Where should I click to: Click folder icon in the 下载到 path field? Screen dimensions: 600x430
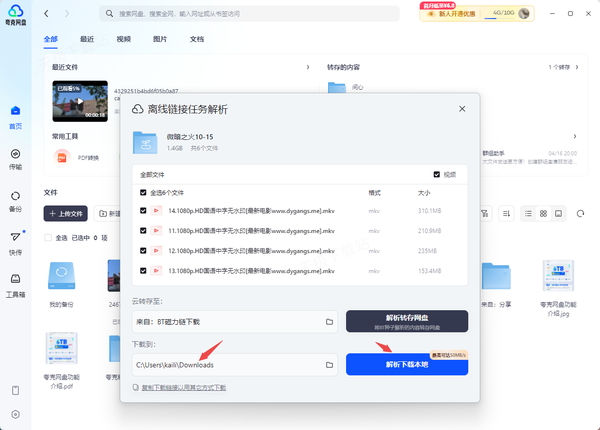tap(329, 365)
